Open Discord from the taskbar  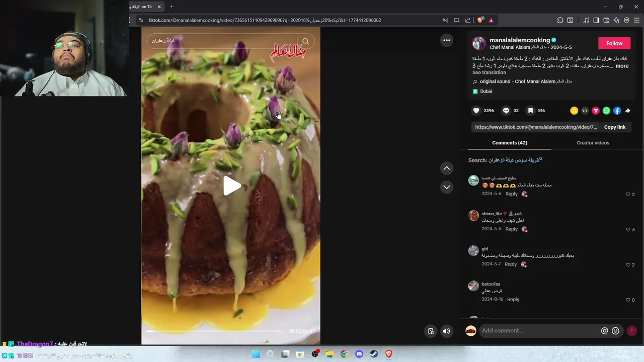tap(359, 354)
